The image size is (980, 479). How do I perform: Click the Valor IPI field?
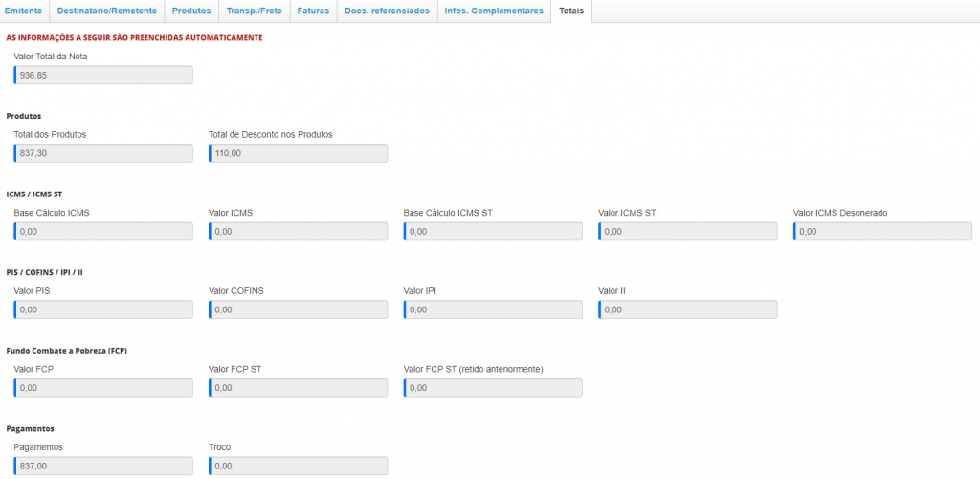coord(493,309)
